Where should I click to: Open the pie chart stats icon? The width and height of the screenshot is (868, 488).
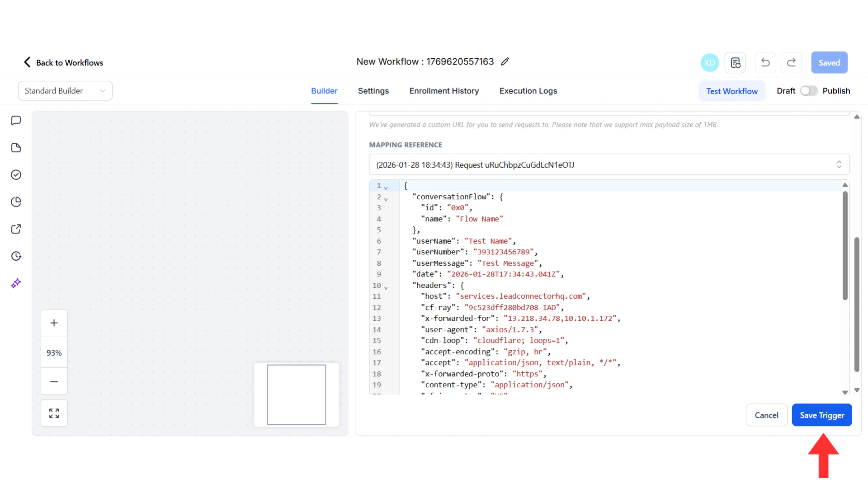click(x=16, y=202)
